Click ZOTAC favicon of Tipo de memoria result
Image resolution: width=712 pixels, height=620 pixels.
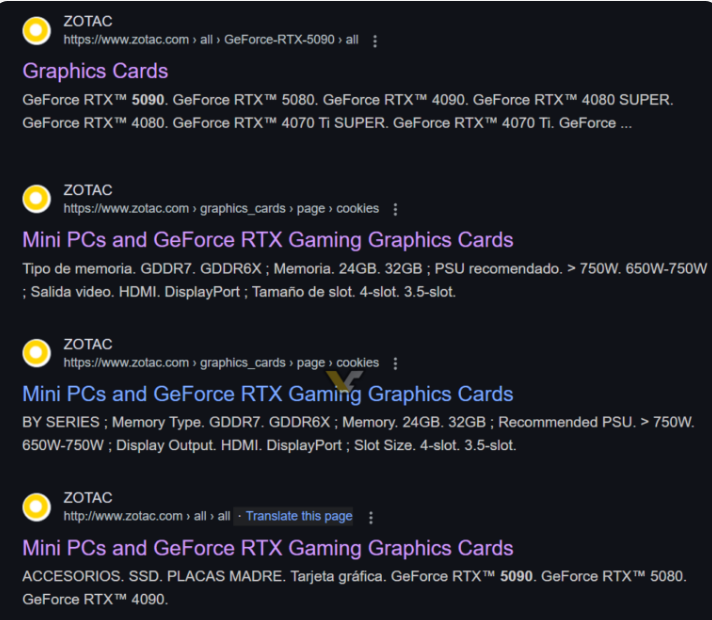[36, 198]
